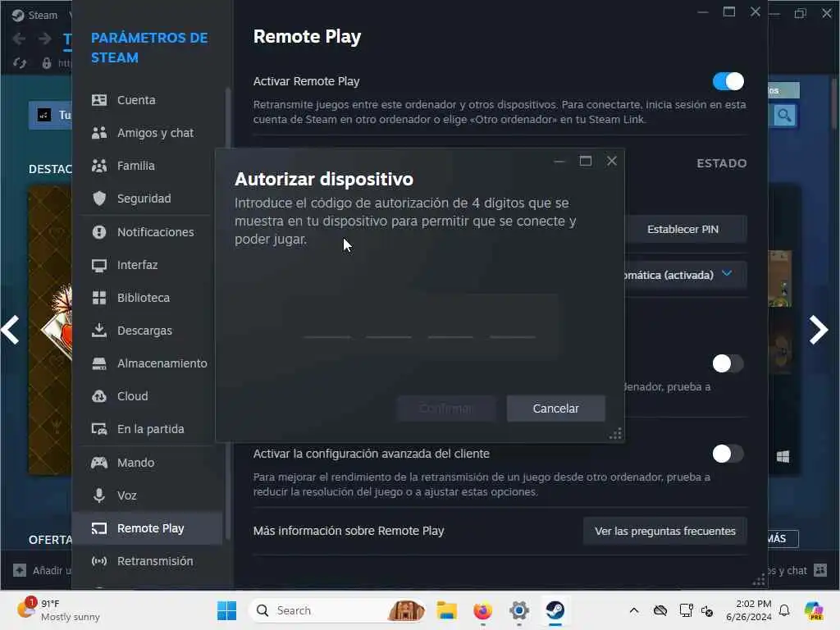Click the Descargas download icon

pos(99,331)
